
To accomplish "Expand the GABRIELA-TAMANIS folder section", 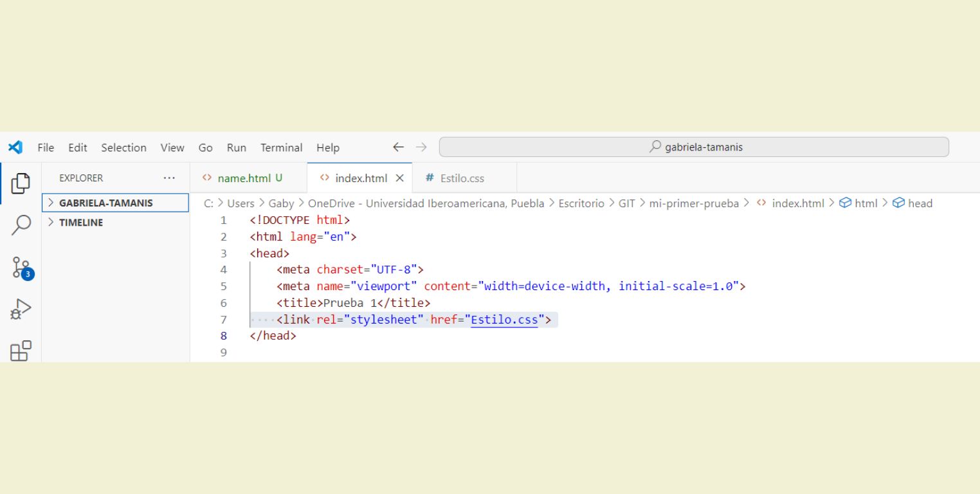I will pos(115,203).
